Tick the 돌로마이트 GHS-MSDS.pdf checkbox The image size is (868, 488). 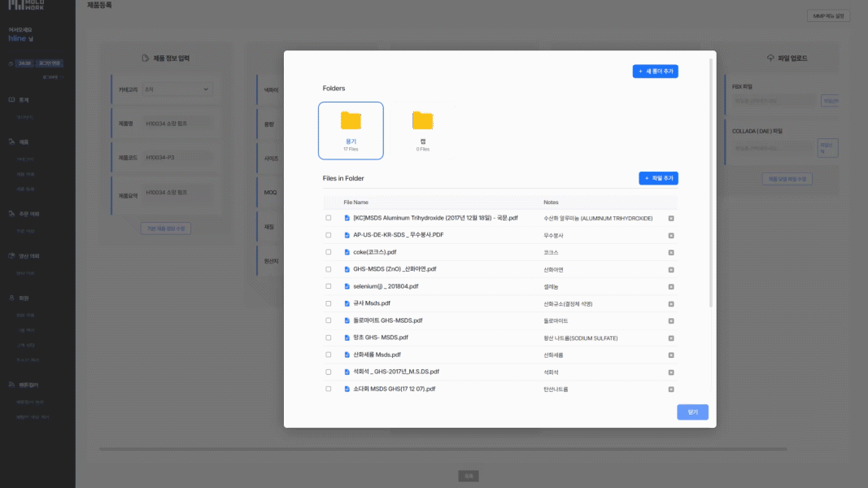(329, 320)
